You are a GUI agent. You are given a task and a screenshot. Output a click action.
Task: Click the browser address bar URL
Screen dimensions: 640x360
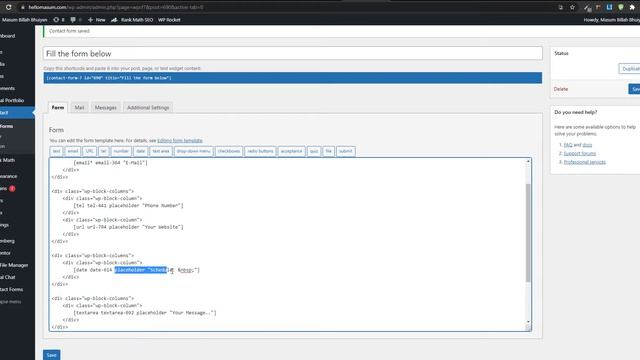coord(116,7)
